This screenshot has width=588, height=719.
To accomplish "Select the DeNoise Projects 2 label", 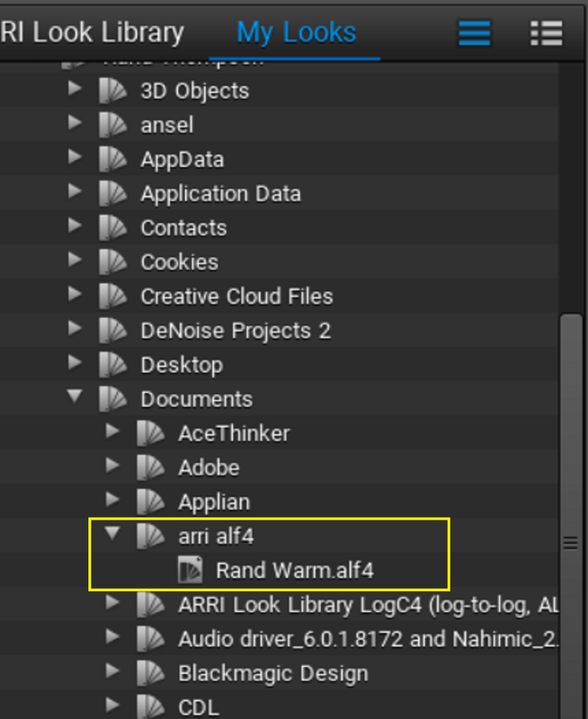I will 236,331.
